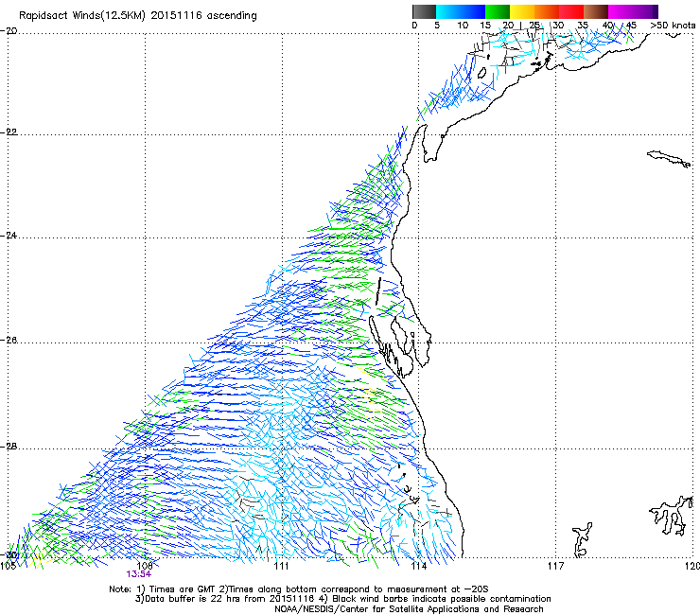Click the longitude label '111'
The height and width of the screenshot is (615, 700).
coord(281,566)
